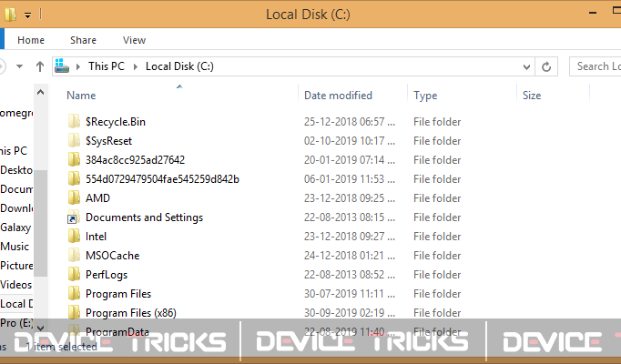
Task: Open the Quick Access Toolbar customize dropdown
Action: click(27, 15)
